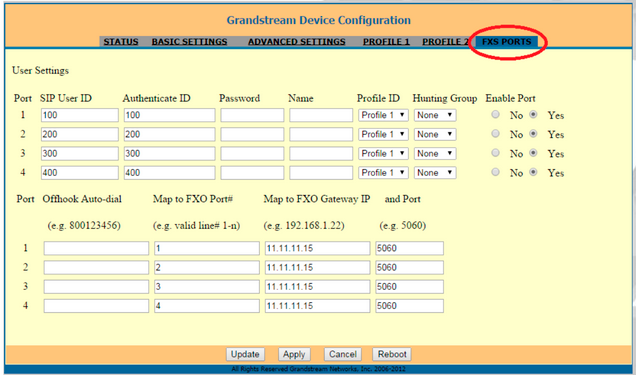Screen dimensions: 636x375
Task: Click SIP User ID field containing 400
Action: [x=80, y=173]
